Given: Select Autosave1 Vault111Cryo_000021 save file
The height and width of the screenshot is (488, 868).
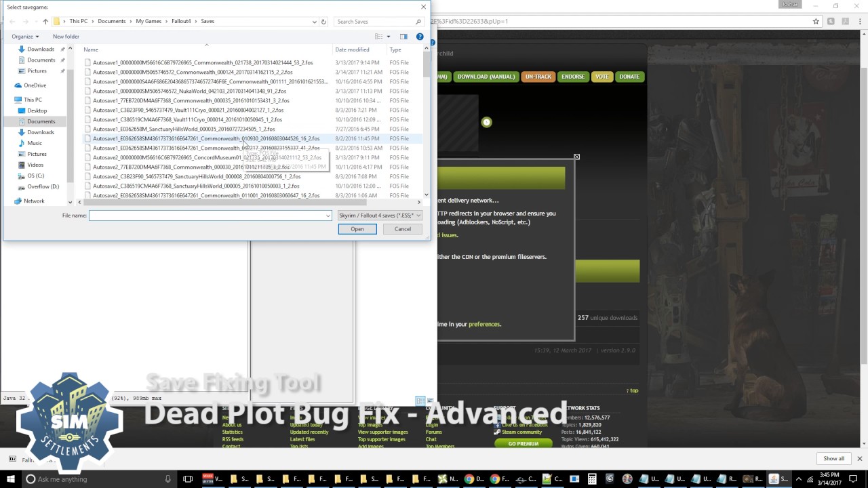Looking at the screenshot, I should click(x=188, y=110).
